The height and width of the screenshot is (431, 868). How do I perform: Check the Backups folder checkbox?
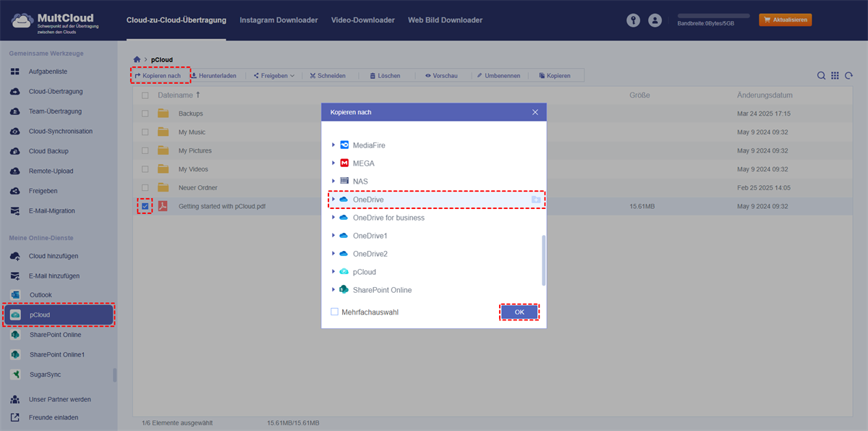(x=145, y=114)
